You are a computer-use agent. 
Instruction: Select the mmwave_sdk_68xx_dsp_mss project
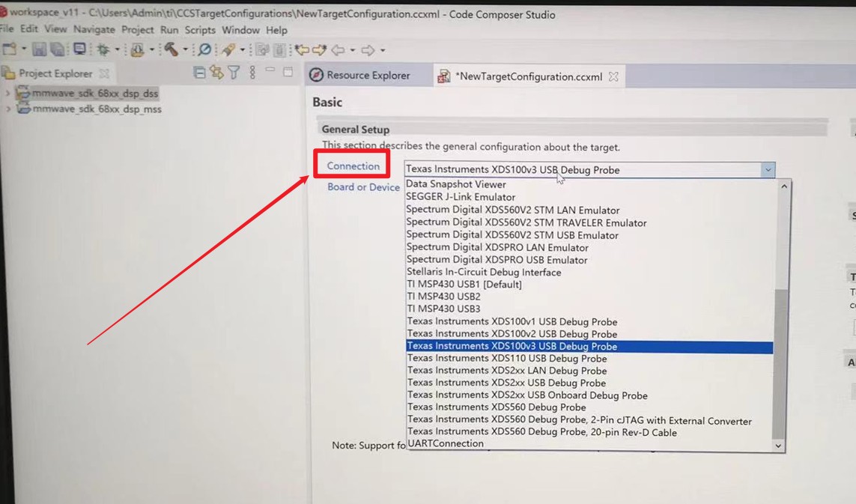97,109
